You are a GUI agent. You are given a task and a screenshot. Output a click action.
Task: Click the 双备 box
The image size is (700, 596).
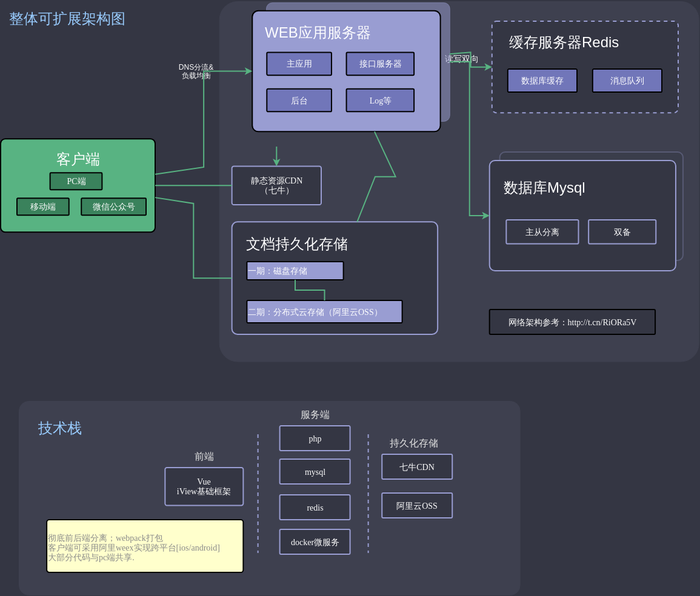622,232
